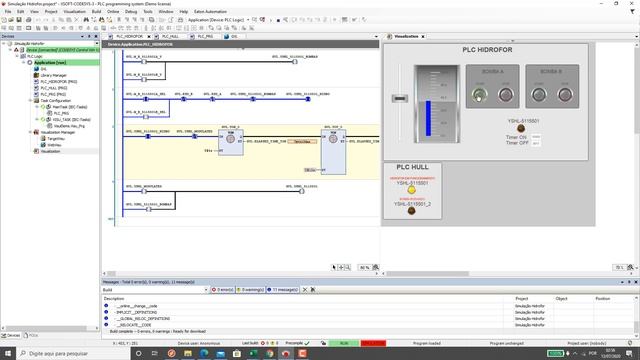Collapse the Application [run] tree node
This screenshot has height=360, width=640.
click(x=24, y=62)
